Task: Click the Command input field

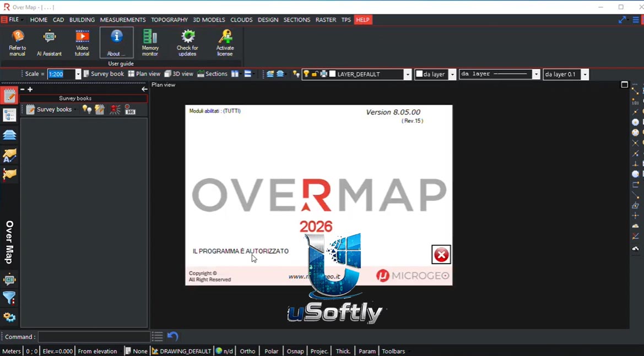Action: [x=94, y=337]
